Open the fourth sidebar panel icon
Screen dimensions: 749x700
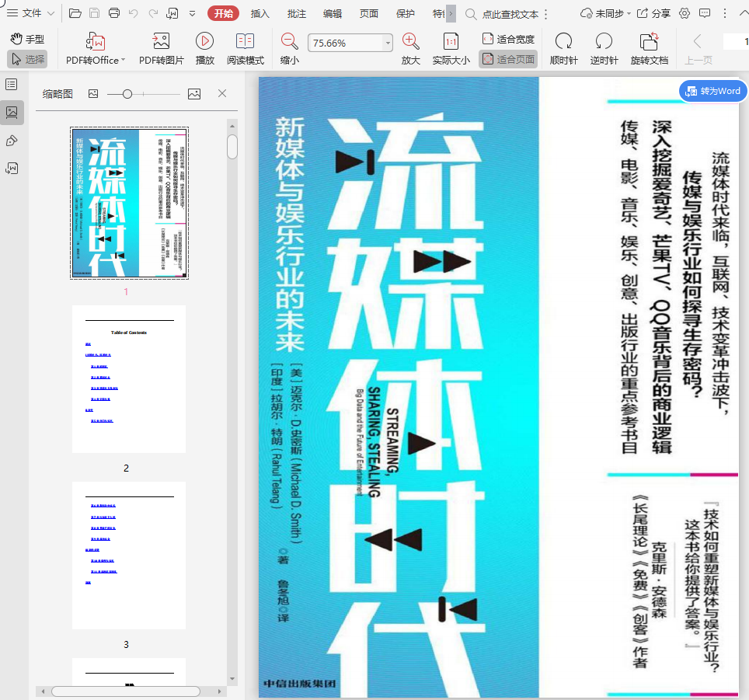click(12, 168)
